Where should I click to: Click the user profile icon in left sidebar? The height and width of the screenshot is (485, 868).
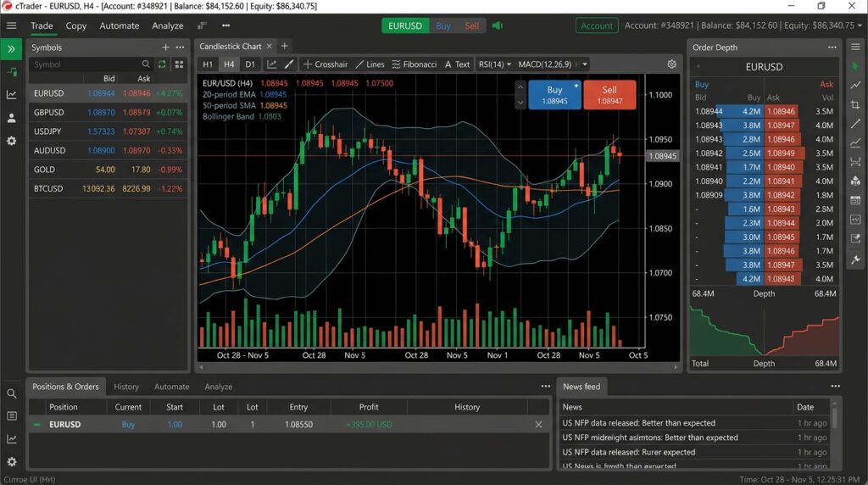[11, 118]
